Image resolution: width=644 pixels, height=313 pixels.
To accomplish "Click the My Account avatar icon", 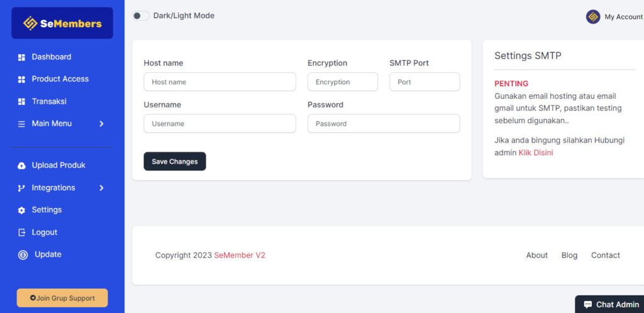I will 593,17.
